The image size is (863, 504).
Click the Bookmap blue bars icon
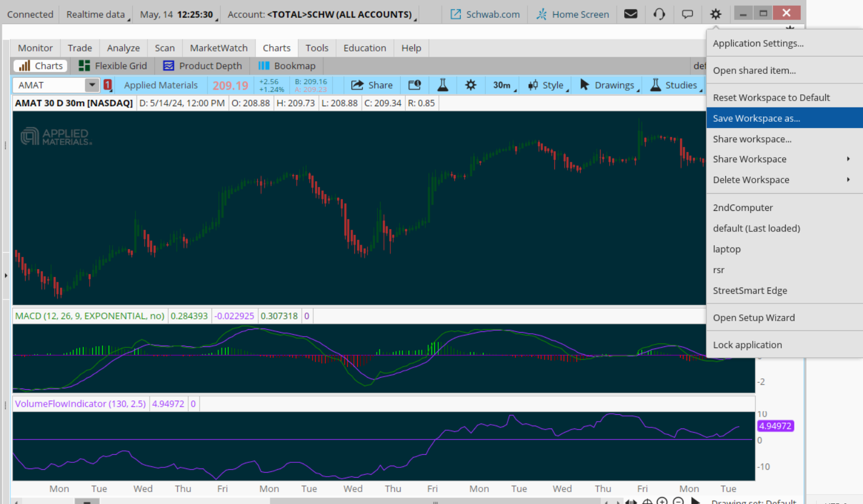[x=263, y=66]
